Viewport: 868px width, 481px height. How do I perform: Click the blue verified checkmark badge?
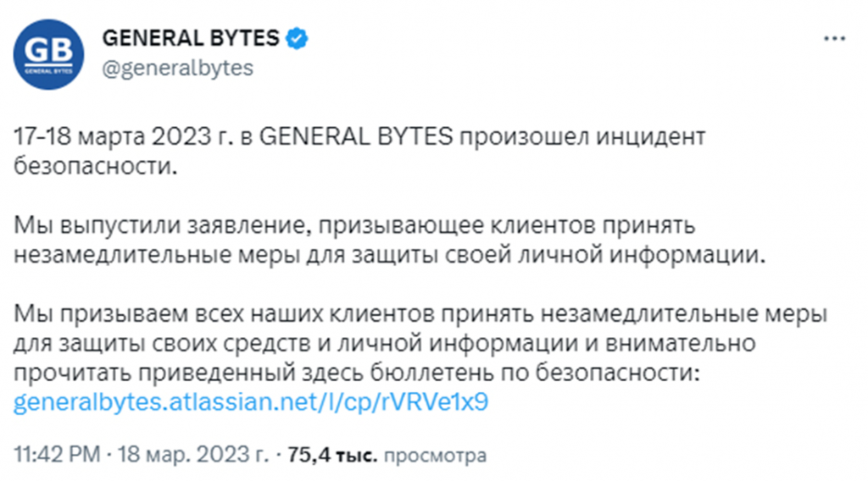click(x=296, y=38)
